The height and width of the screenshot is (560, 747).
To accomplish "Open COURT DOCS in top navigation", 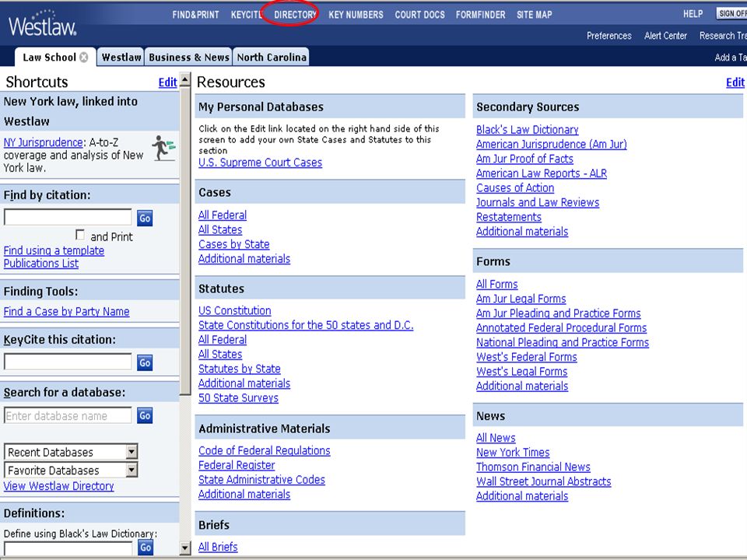I will pyautogui.click(x=419, y=15).
